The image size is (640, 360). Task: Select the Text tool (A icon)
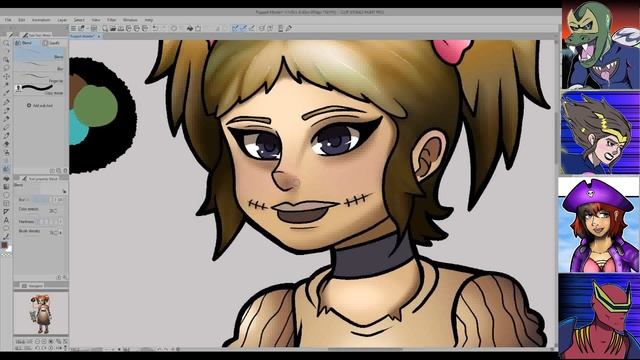point(6,220)
